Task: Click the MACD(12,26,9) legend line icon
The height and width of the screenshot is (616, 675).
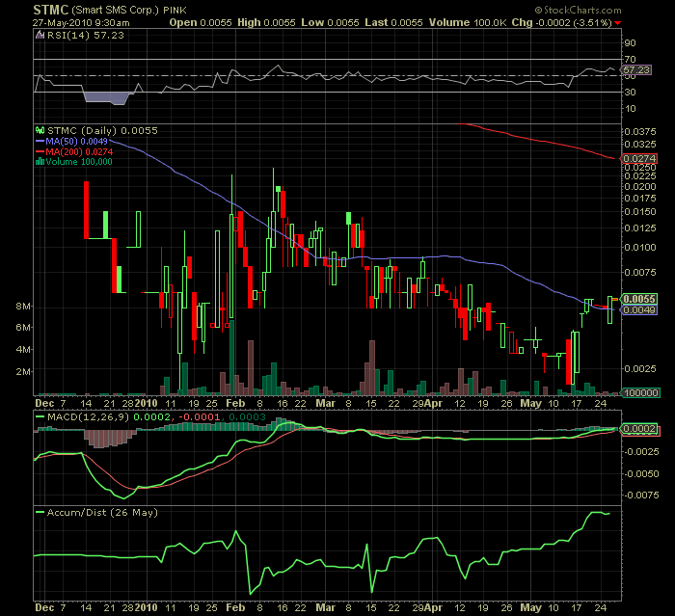Action: coord(40,415)
